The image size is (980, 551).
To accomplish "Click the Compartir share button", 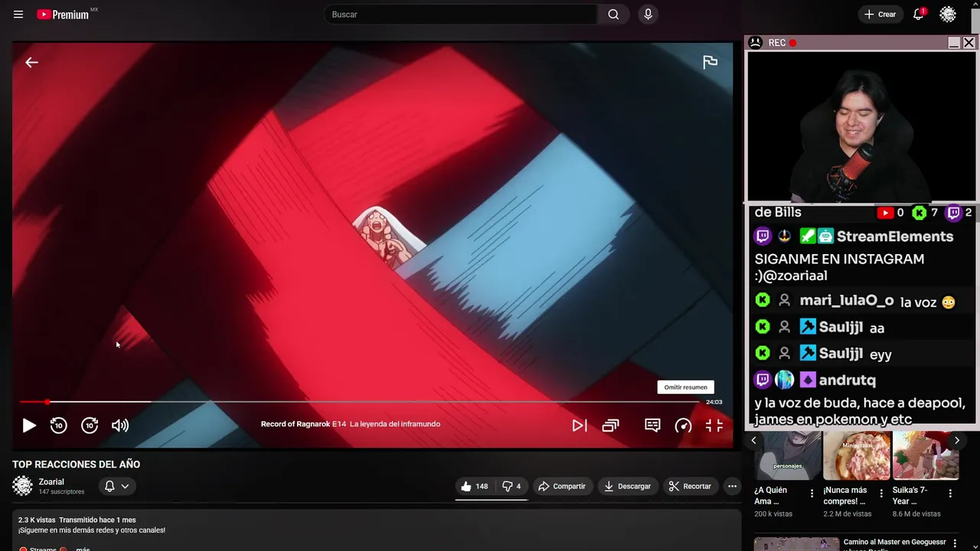I will [561, 486].
